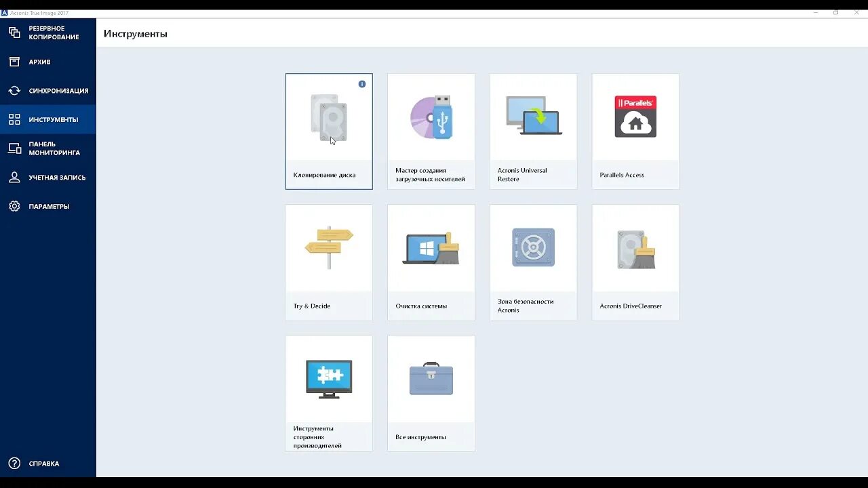The image size is (868, 488).
Task: Open Учетная запись section
Action: click(57, 178)
